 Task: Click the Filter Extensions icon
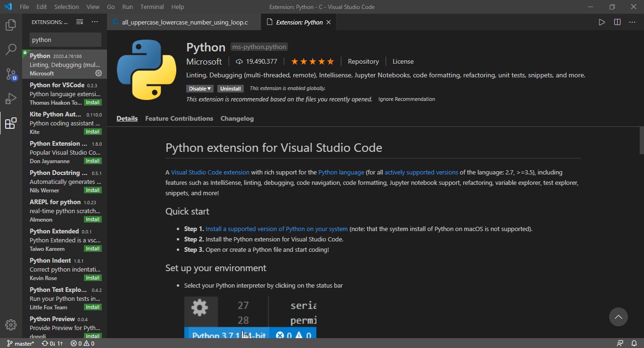pyautogui.click(x=79, y=22)
